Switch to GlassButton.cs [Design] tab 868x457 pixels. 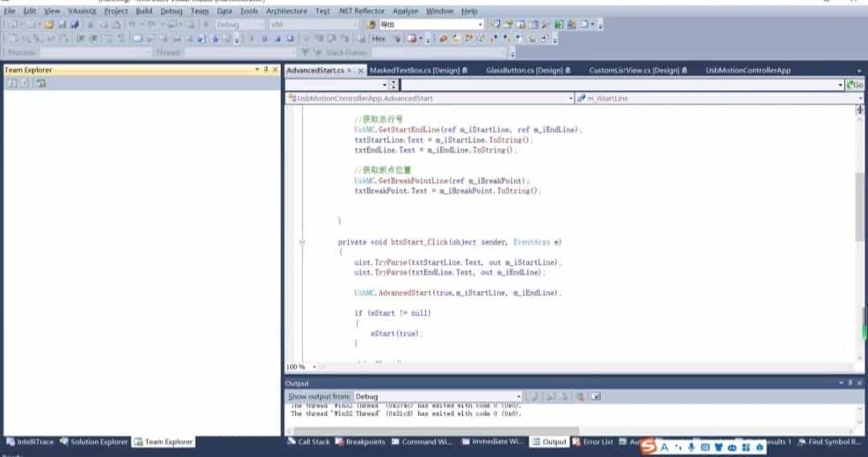point(524,70)
